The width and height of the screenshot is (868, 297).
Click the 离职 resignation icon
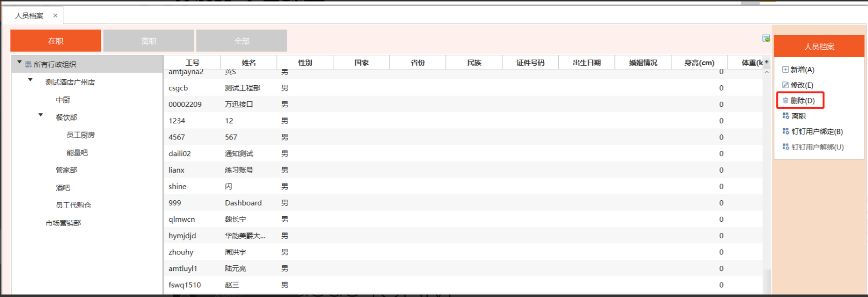click(786, 116)
